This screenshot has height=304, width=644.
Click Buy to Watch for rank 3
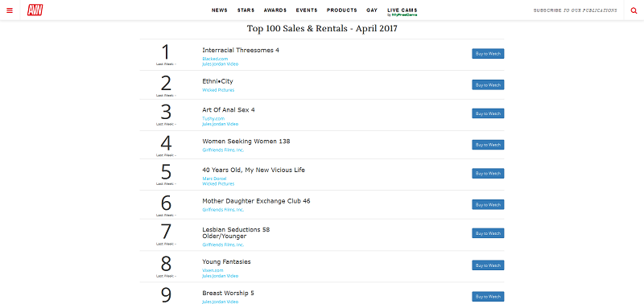pyautogui.click(x=488, y=113)
